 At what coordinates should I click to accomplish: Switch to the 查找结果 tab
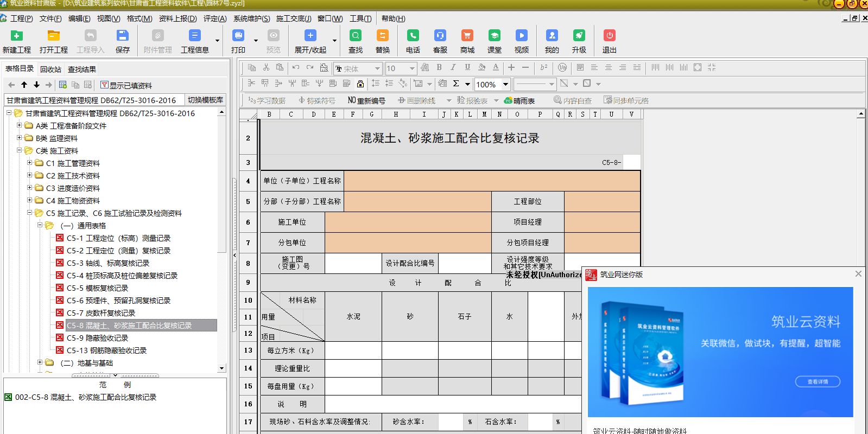[x=82, y=69]
